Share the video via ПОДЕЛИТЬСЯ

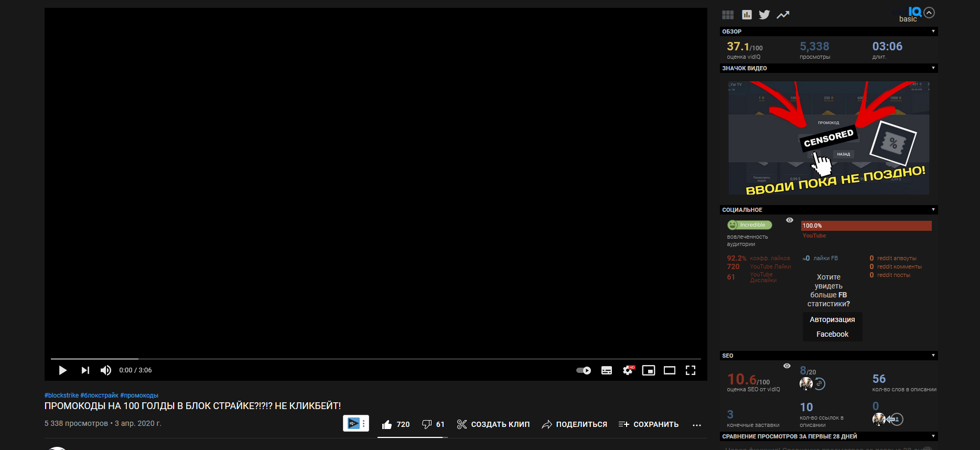(574, 424)
